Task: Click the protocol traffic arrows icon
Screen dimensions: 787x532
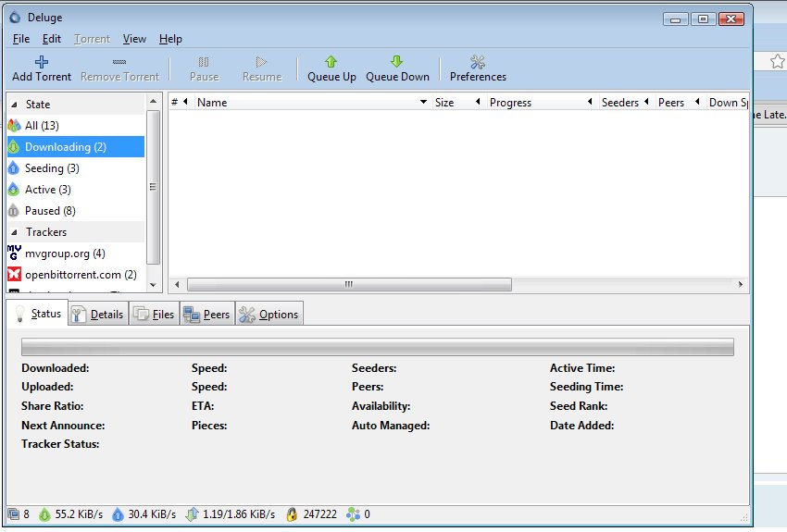Action: [x=192, y=514]
